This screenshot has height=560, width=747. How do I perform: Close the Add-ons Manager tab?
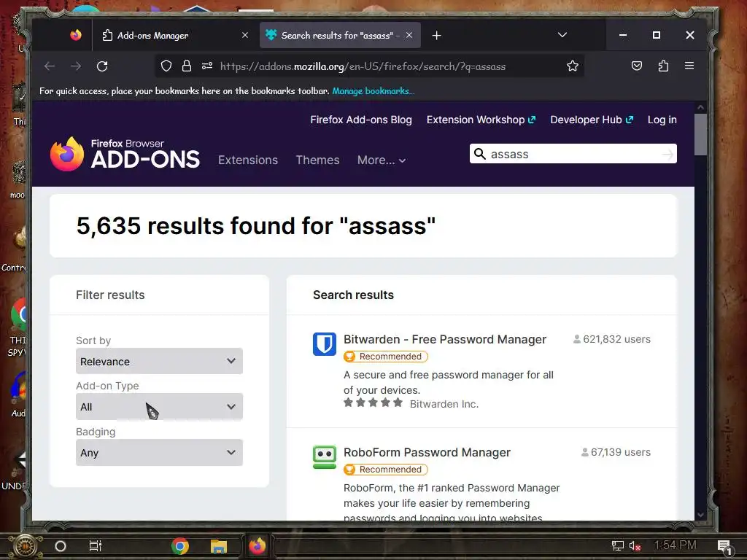point(245,35)
